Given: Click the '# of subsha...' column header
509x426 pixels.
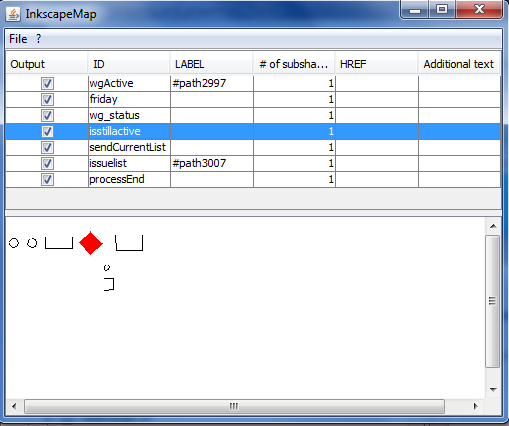Looking at the screenshot, I should tap(294, 64).
